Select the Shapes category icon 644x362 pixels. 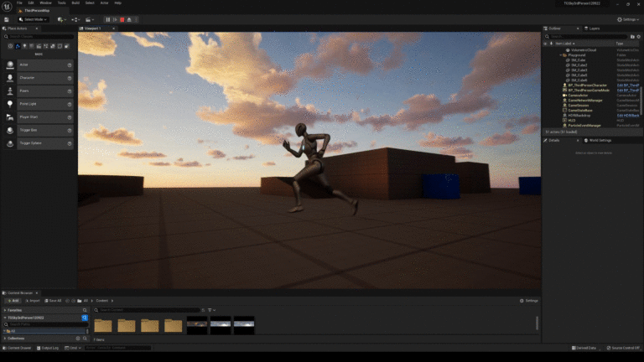pyautogui.click(x=32, y=46)
